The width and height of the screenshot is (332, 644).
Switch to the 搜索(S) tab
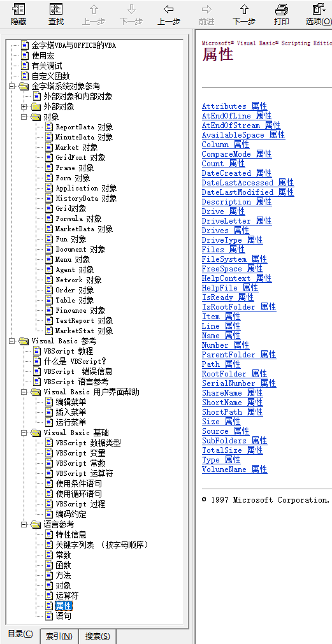click(97, 636)
